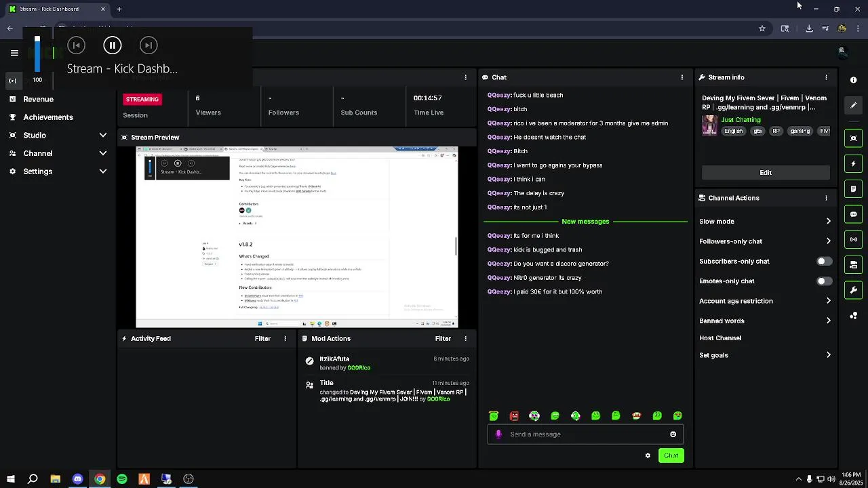Expand Slow mode options

(x=828, y=221)
